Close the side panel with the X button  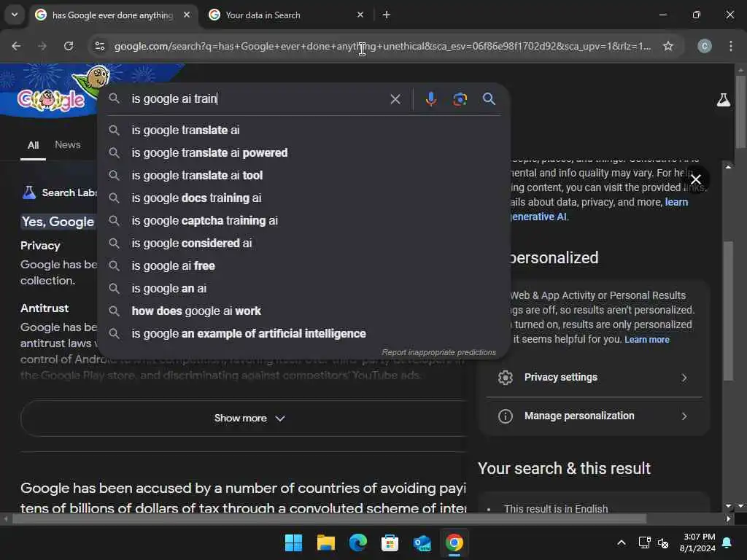coord(695,179)
